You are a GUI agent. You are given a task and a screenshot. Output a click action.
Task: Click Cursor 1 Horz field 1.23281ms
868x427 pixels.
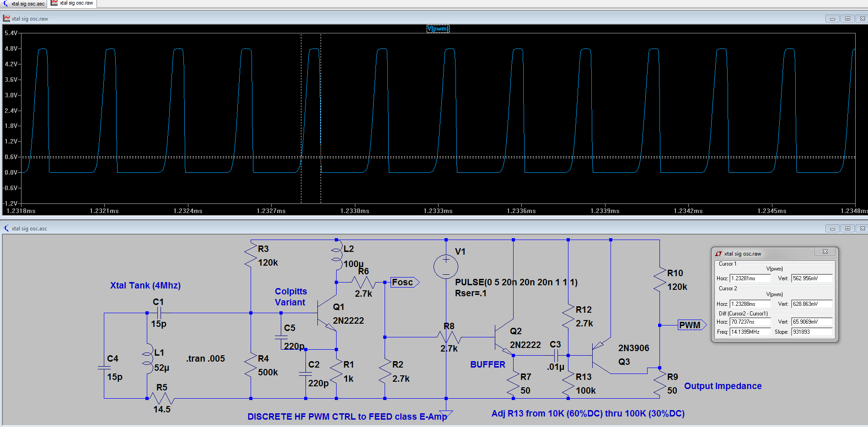click(x=750, y=278)
